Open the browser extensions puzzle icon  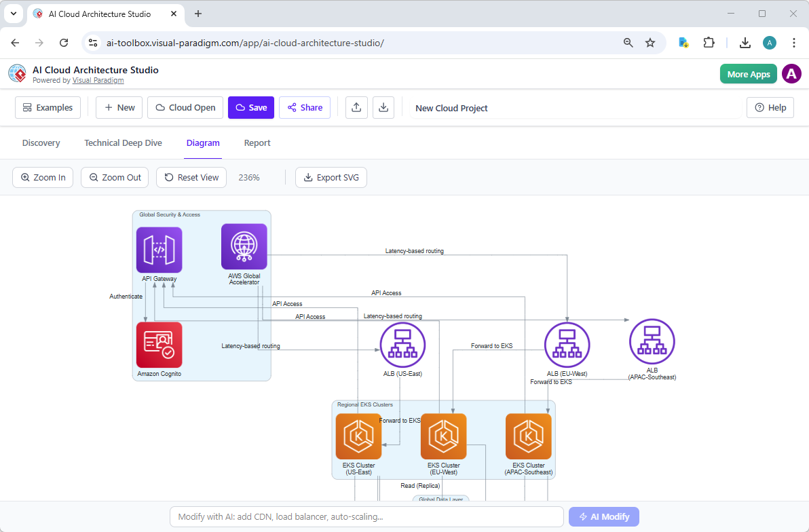coord(709,42)
